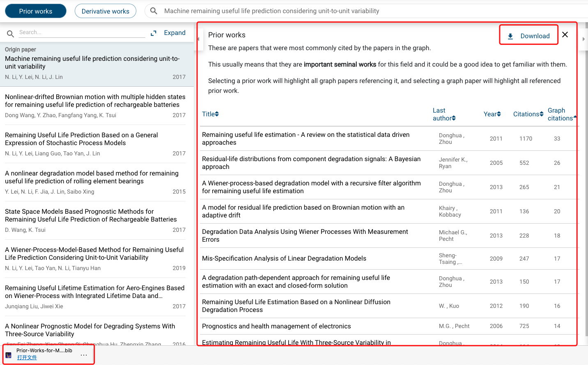Open more options for downloaded bib file
Image resolution: width=588 pixels, height=365 pixels.
point(84,355)
